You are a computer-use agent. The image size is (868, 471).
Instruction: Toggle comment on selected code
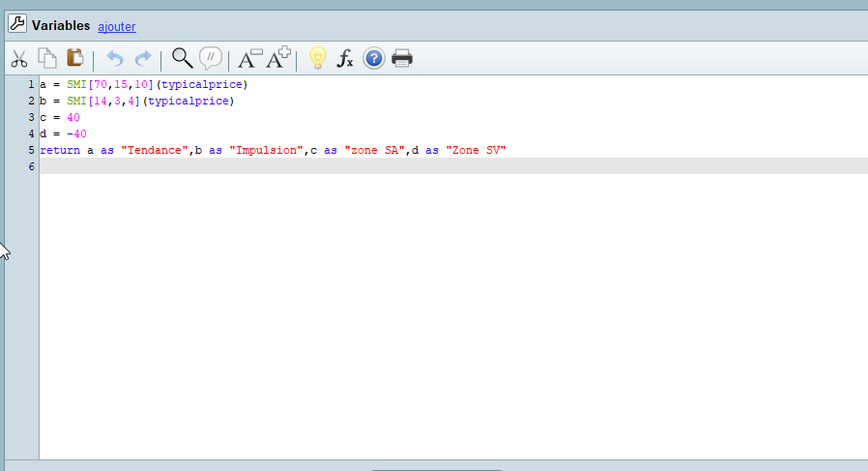(211, 58)
